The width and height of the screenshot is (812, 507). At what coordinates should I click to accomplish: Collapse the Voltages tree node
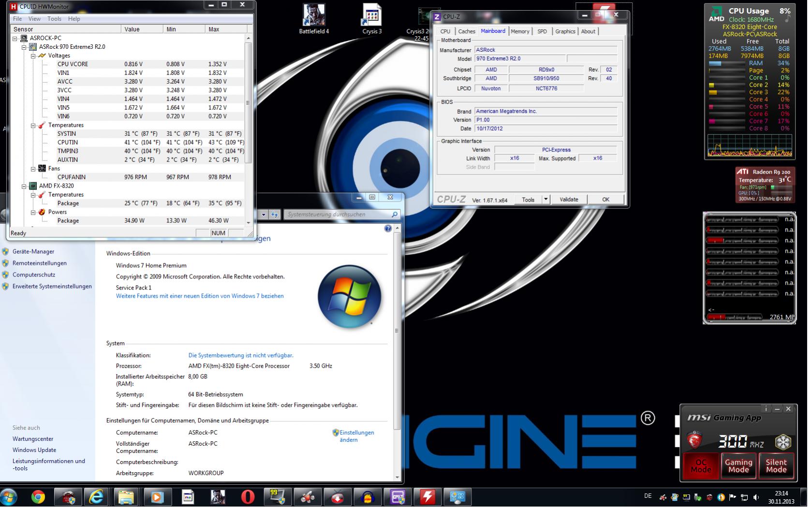(33, 56)
